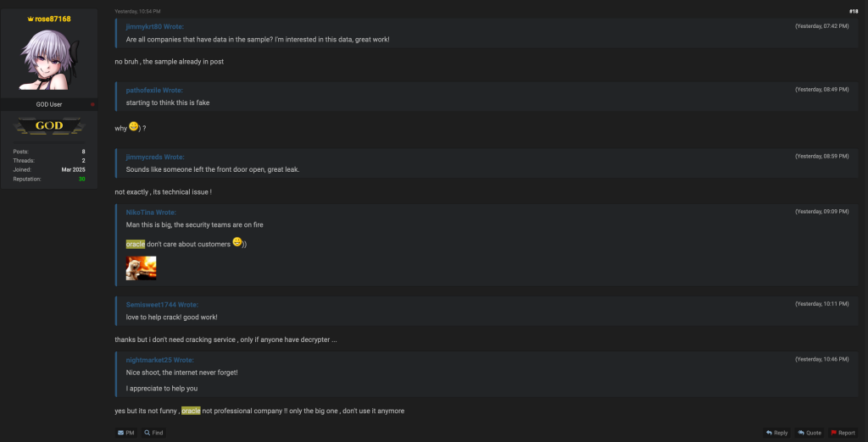Open the fire image thumbnail in the quote

[x=142, y=268]
